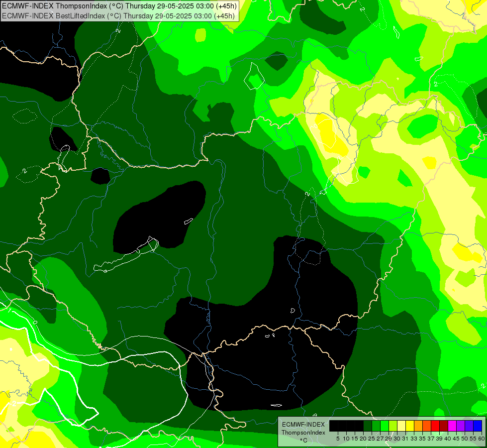Screen dimensions: 487x448
Task: Click the legend tick value "55"
Action: point(474,439)
